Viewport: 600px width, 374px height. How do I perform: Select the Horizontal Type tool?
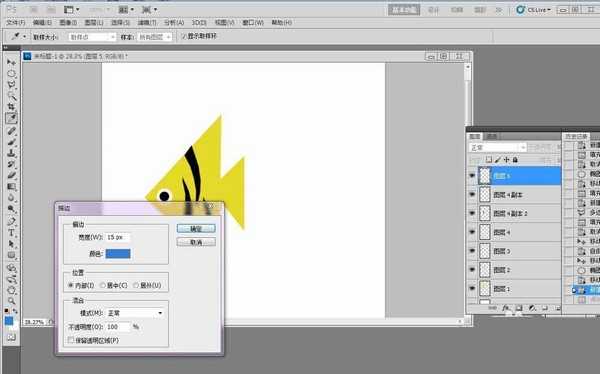click(11, 232)
